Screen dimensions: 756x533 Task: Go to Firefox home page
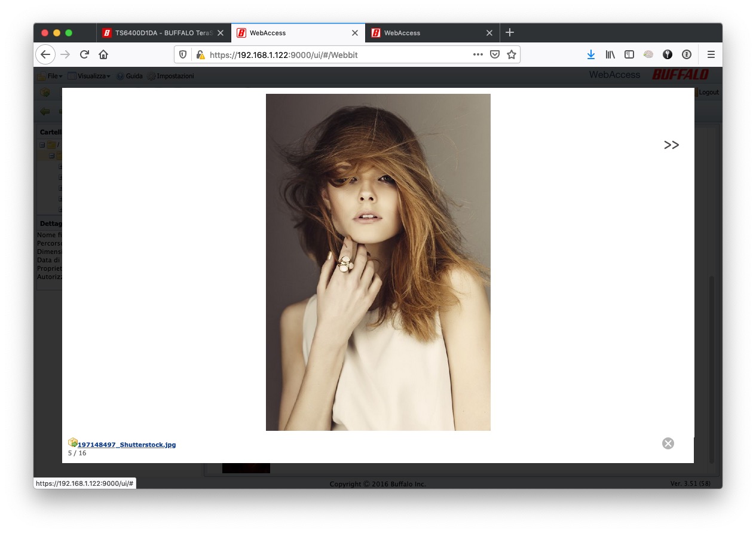click(x=103, y=54)
